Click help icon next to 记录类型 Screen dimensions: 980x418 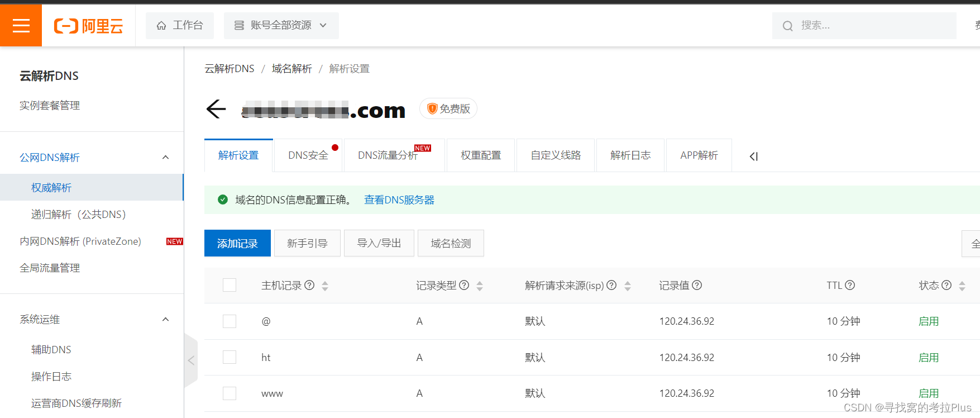click(464, 285)
